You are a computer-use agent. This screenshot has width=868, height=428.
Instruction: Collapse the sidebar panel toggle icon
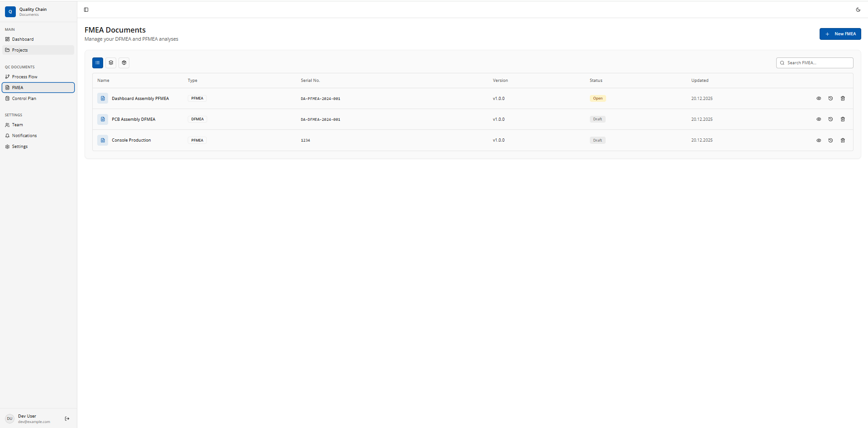click(x=86, y=10)
